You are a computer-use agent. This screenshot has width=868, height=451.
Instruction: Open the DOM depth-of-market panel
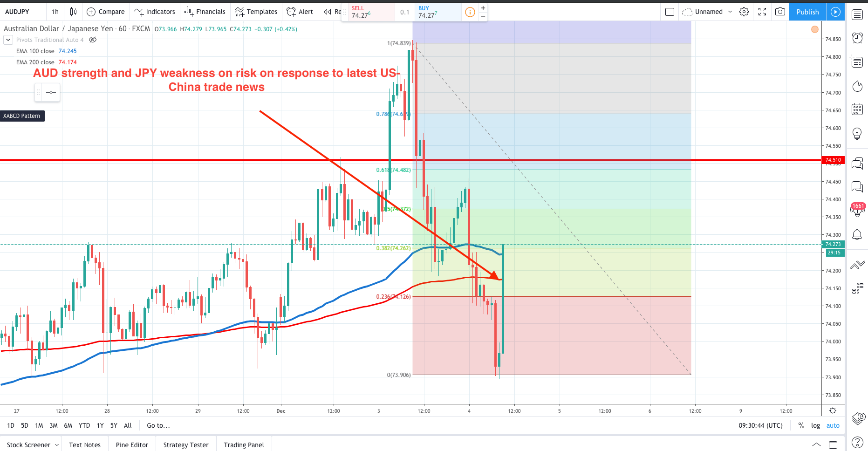click(x=857, y=289)
